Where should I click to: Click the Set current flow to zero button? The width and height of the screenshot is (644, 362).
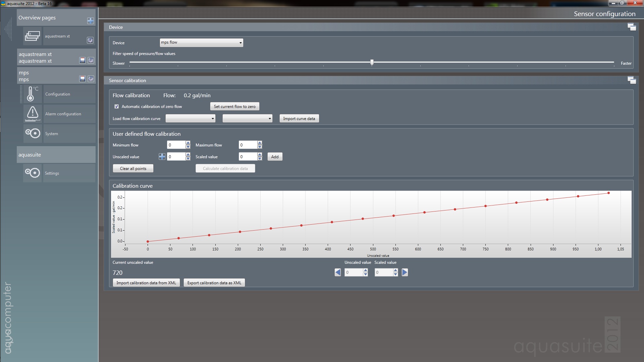[x=234, y=107]
